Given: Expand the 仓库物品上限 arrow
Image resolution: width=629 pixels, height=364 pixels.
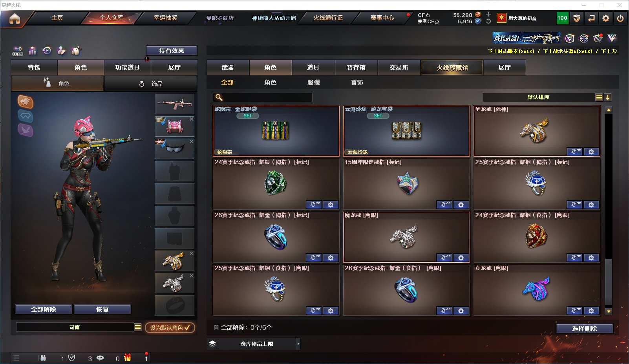Looking at the screenshot, I should coord(298,344).
